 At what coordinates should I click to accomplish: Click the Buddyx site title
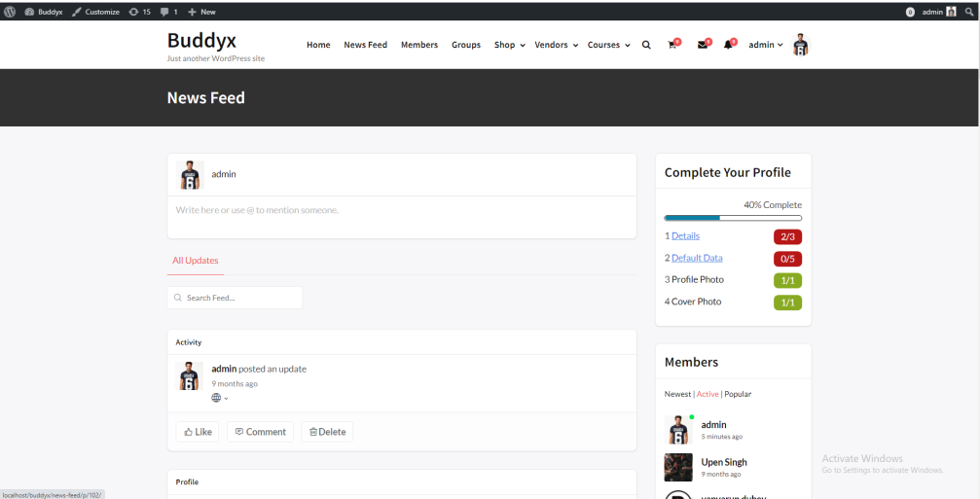coord(201,40)
